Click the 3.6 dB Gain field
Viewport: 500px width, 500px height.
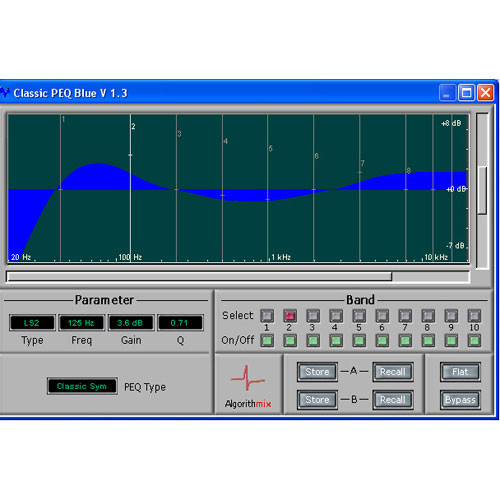131,323
